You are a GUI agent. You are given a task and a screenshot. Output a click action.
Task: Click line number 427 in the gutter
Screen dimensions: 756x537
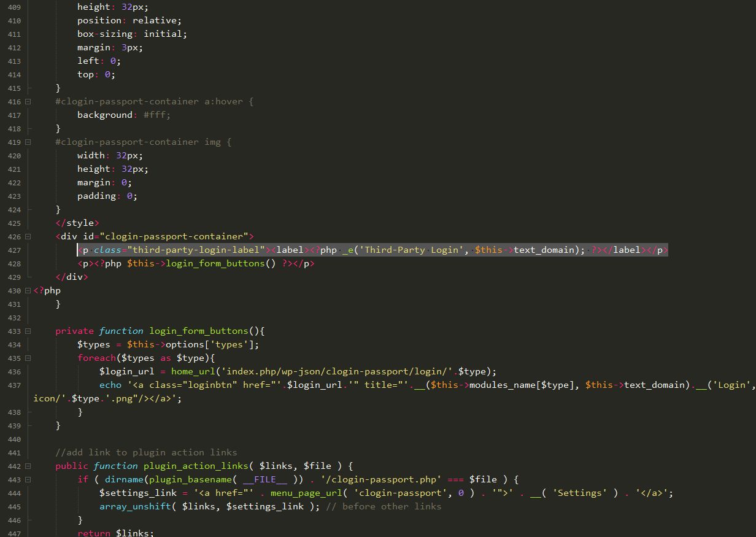point(14,250)
